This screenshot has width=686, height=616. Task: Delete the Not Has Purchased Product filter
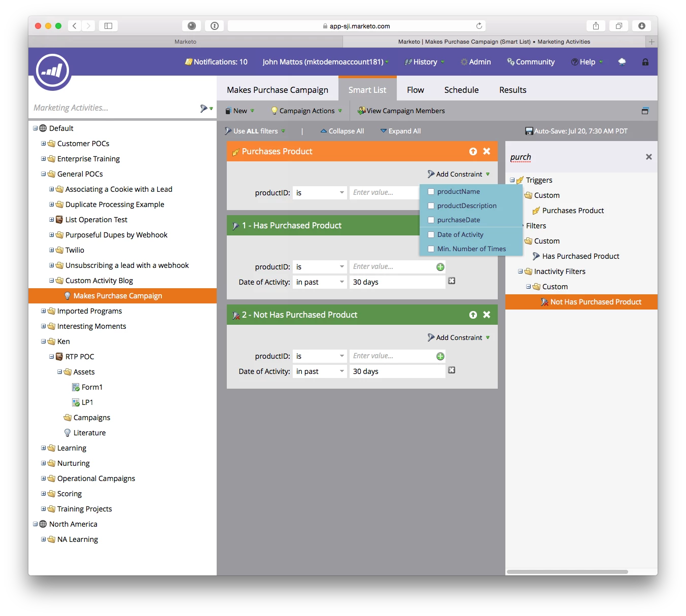pyautogui.click(x=487, y=315)
